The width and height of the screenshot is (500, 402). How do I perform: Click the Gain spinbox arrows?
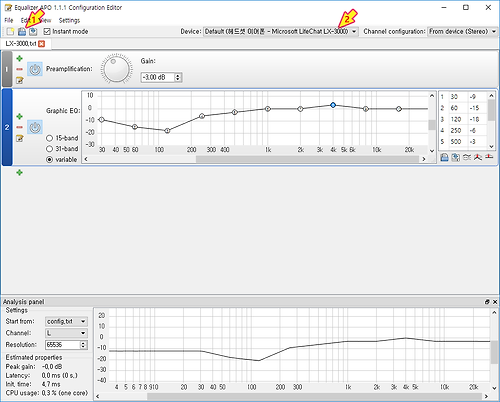click(178, 77)
